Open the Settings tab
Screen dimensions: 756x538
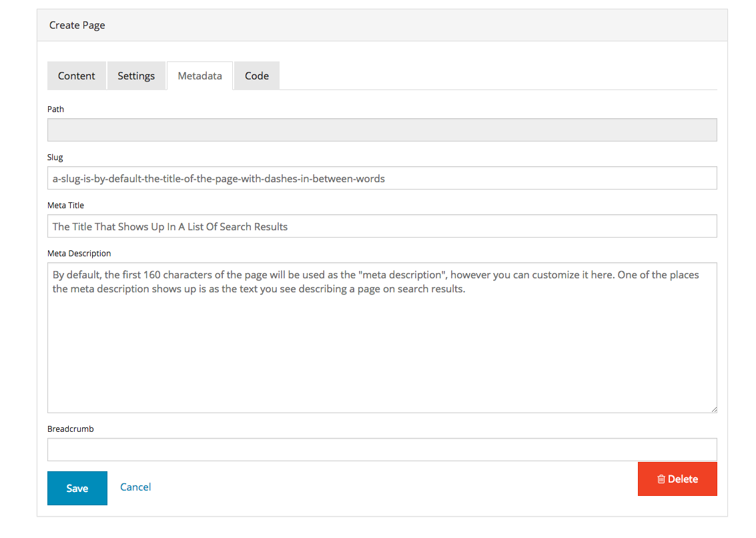point(136,76)
